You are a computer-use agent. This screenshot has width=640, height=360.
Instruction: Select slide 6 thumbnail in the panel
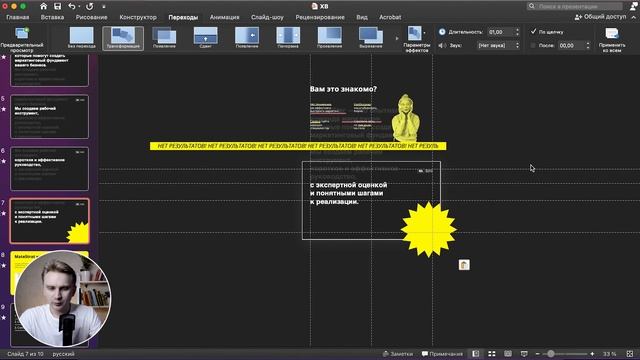(49, 169)
